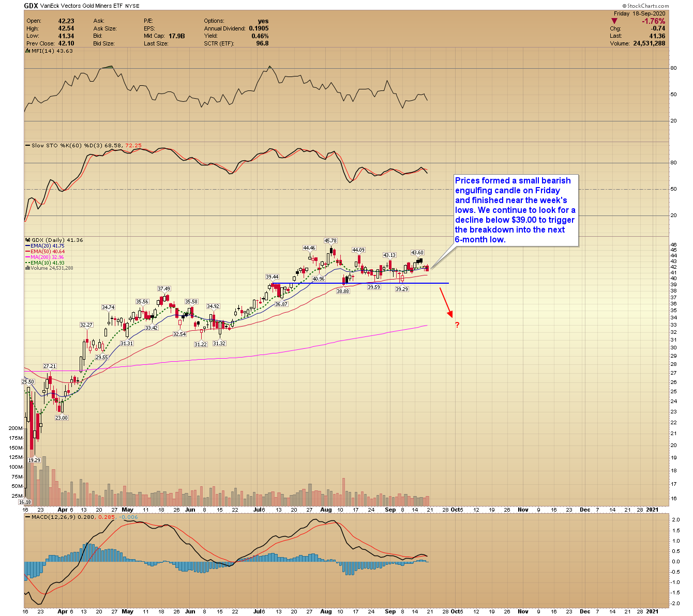This screenshot has width=693, height=616.
Task: Click the Last price 41.36 in the header
Action: (x=657, y=36)
